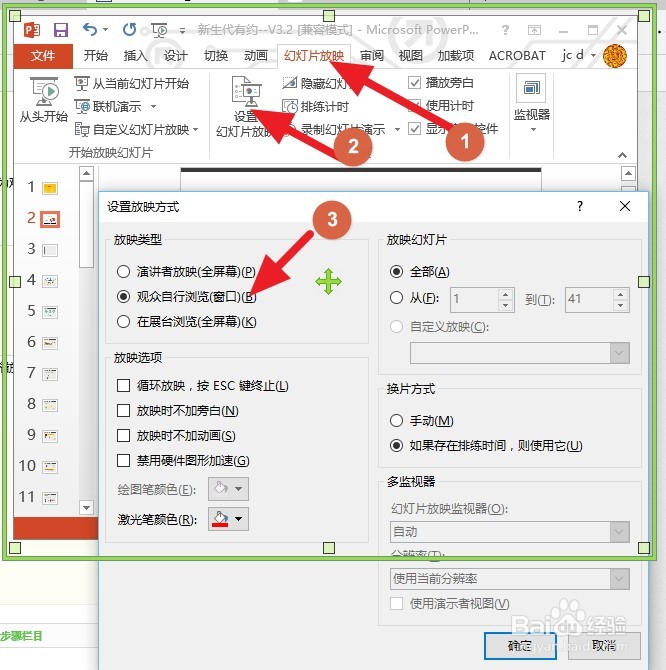Viewport: 666px width, 670px height.
Task: Switch to the 视图 tab
Action: (411, 56)
